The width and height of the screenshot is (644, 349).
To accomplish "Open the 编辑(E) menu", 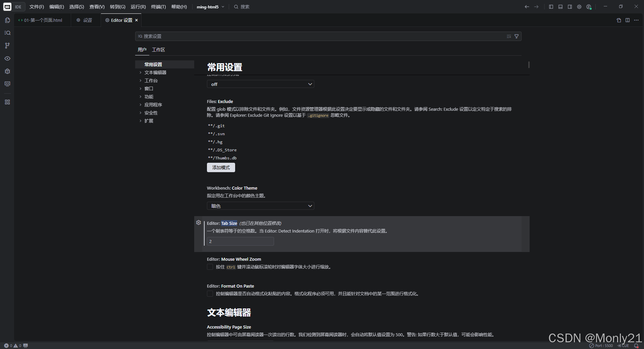I will click(56, 7).
